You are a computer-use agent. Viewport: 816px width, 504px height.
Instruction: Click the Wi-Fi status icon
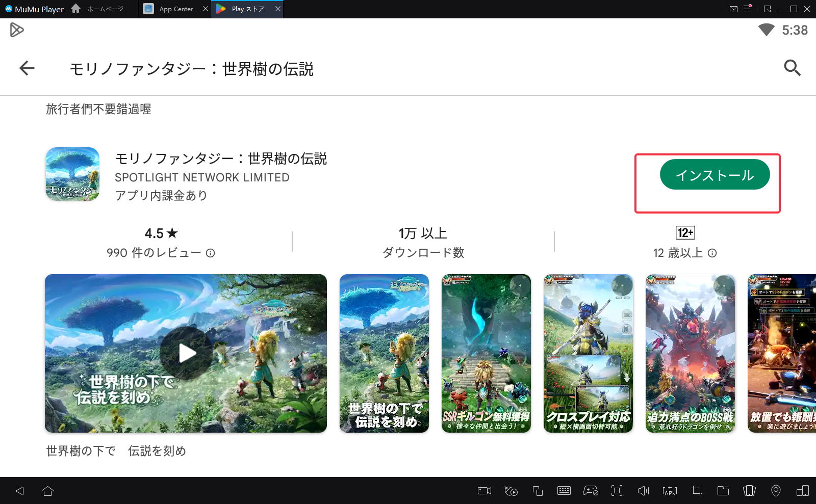(766, 30)
